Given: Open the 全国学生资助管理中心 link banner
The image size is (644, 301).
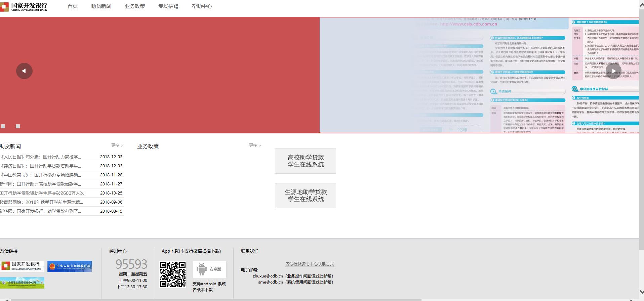Looking at the screenshot, I should pos(22,283).
